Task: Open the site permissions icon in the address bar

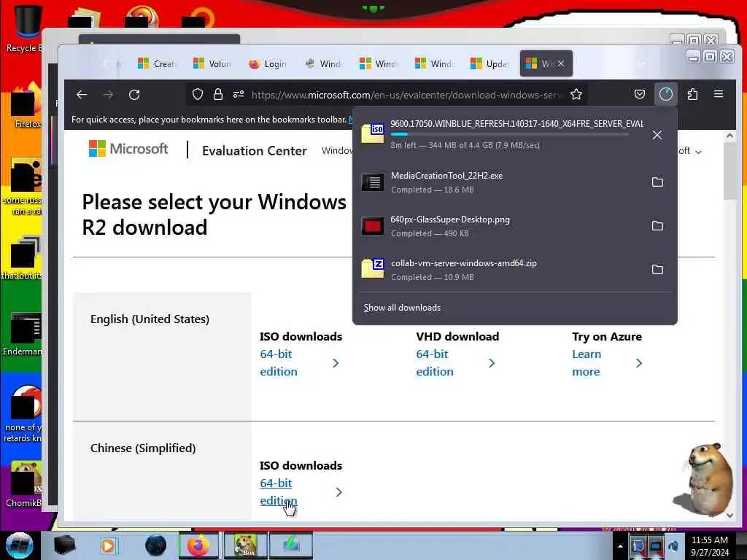Action: coord(239,95)
